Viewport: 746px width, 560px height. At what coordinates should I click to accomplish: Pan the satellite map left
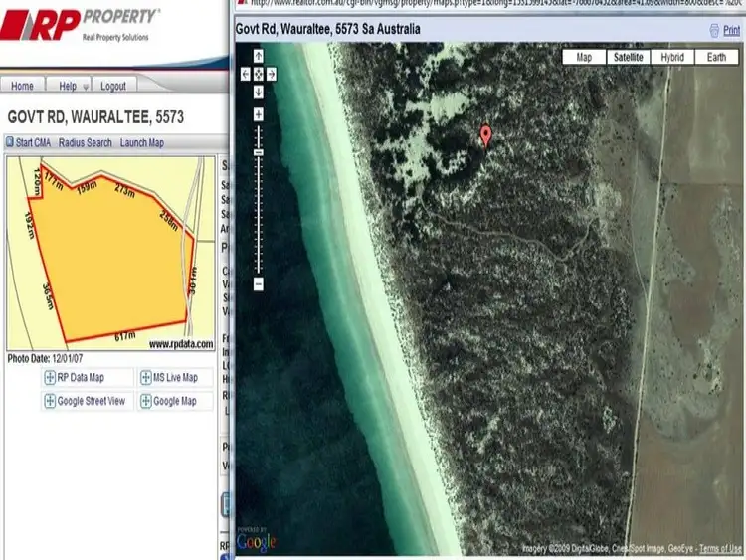245,74
